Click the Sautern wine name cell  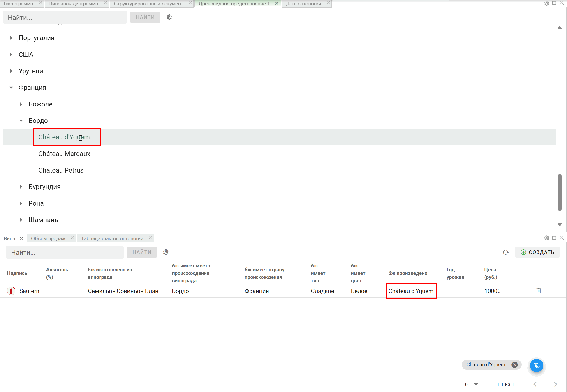tap(29, 291)
